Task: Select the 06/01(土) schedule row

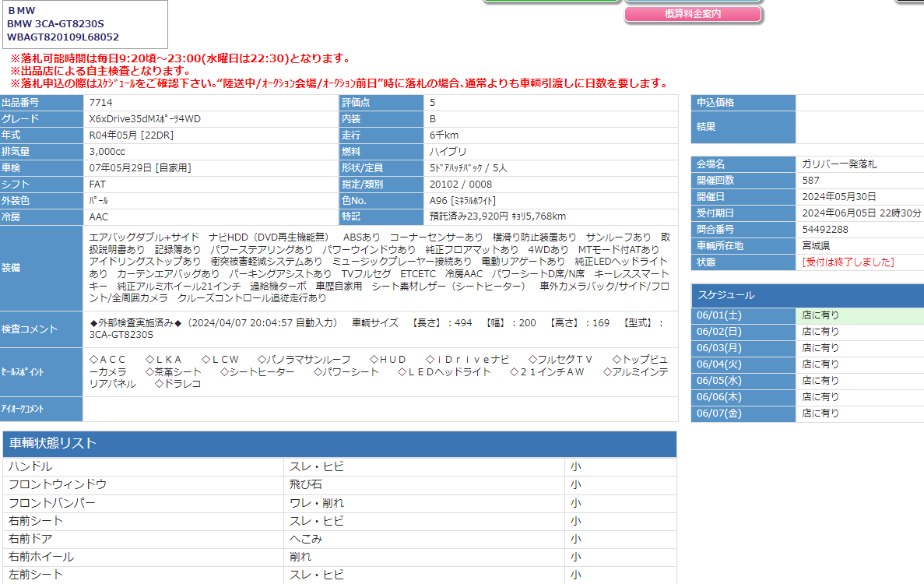Action: (806, 315)
